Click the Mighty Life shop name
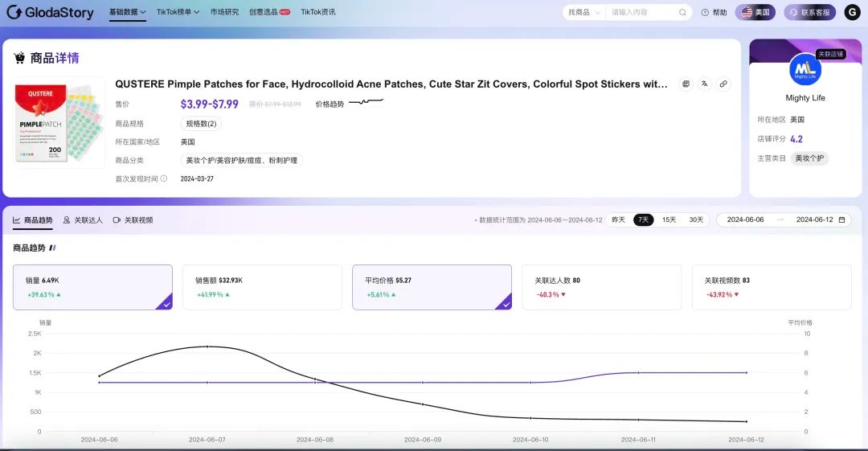The width and height of the screenshot is (868, 451). [x=805, y=97]
